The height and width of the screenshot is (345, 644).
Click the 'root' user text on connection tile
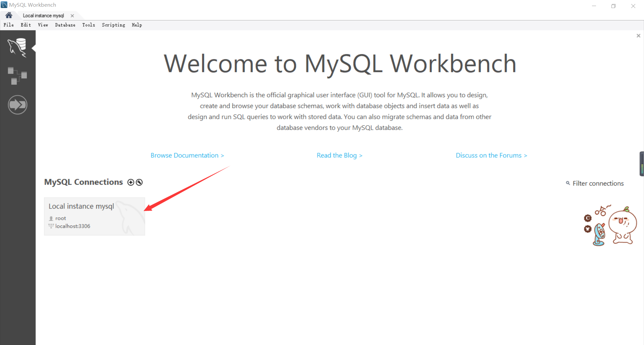[61, 218]
